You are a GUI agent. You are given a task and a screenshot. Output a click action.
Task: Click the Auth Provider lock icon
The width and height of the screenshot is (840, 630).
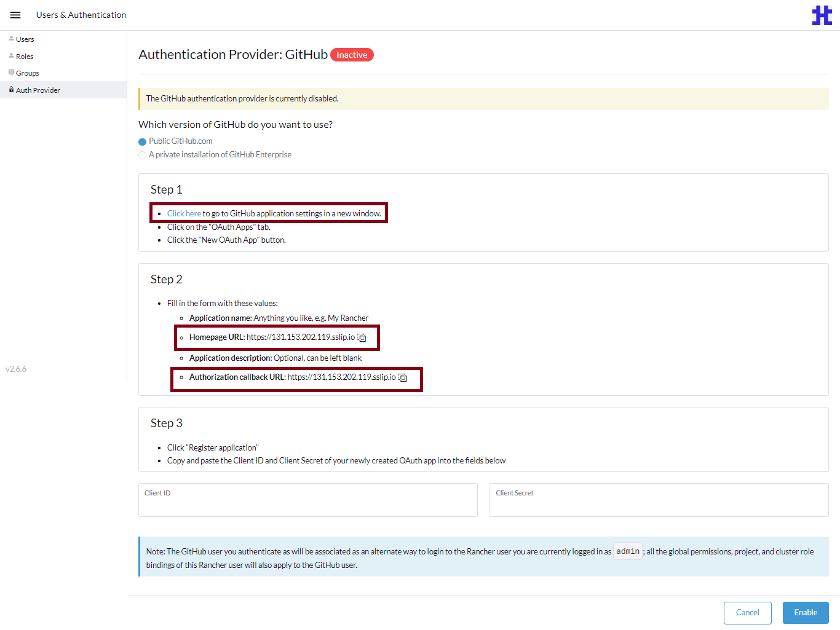tap(11, 90)
